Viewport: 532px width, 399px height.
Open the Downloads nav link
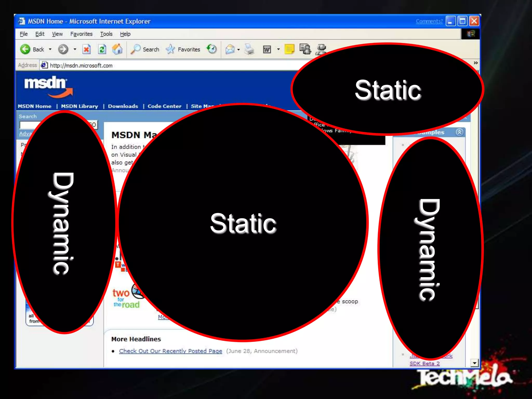123,106
